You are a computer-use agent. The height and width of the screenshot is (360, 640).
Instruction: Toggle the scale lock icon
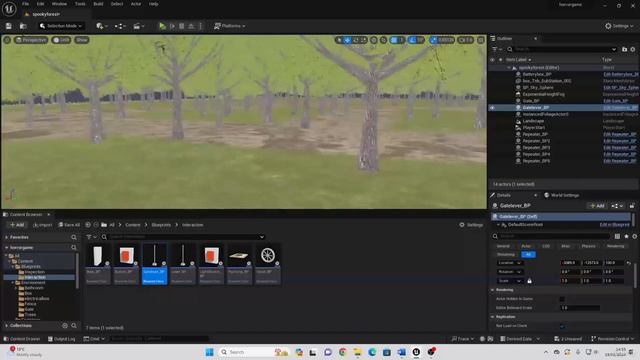(529, 281)
